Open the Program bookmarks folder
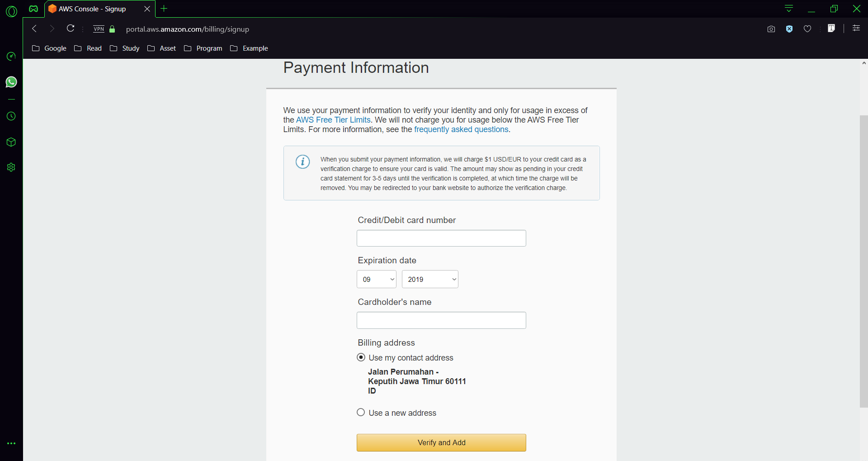Viewport: 868px width, 461px height. 203,48
